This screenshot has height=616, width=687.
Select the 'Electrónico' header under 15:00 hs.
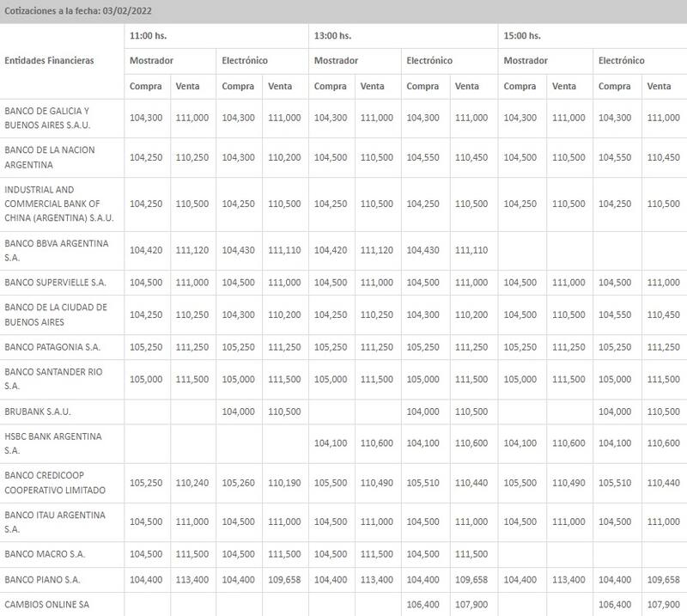621,61
